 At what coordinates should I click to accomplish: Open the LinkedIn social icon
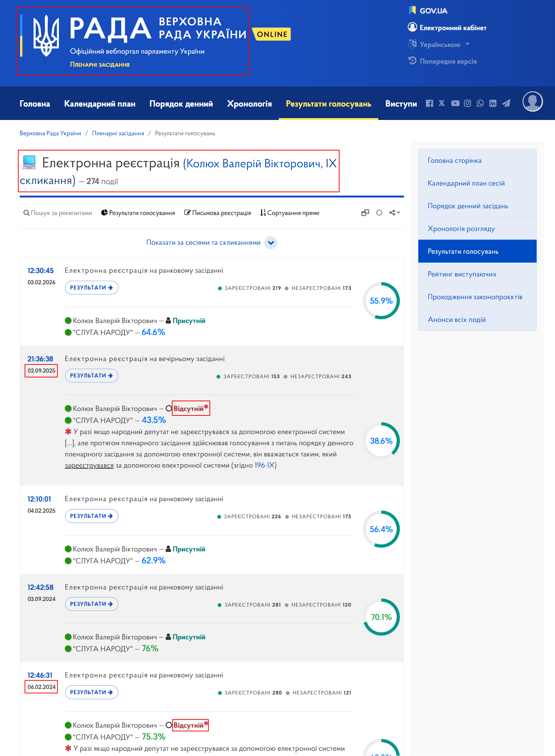493,103
